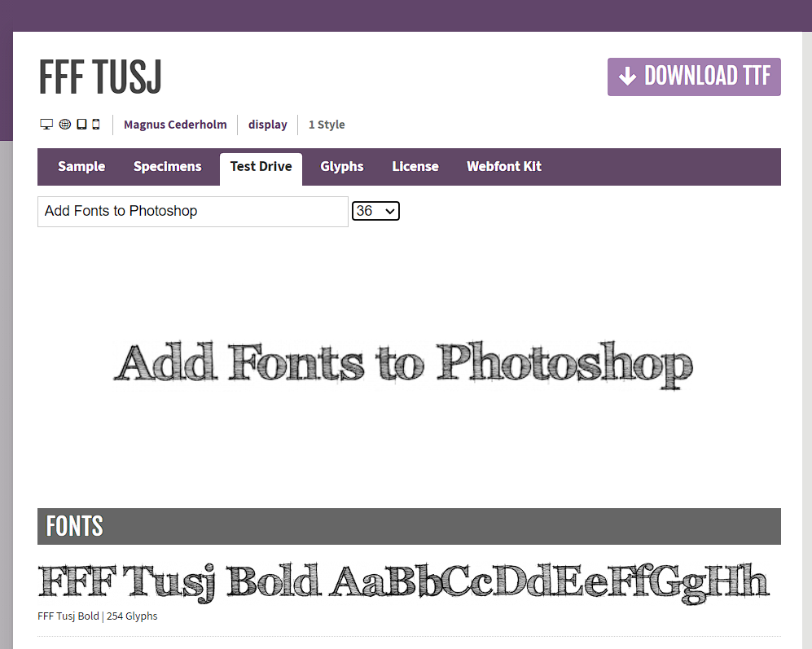Open the Glyphs tab
This screenshot has width=812, height=649.
[x=342, y=166]
